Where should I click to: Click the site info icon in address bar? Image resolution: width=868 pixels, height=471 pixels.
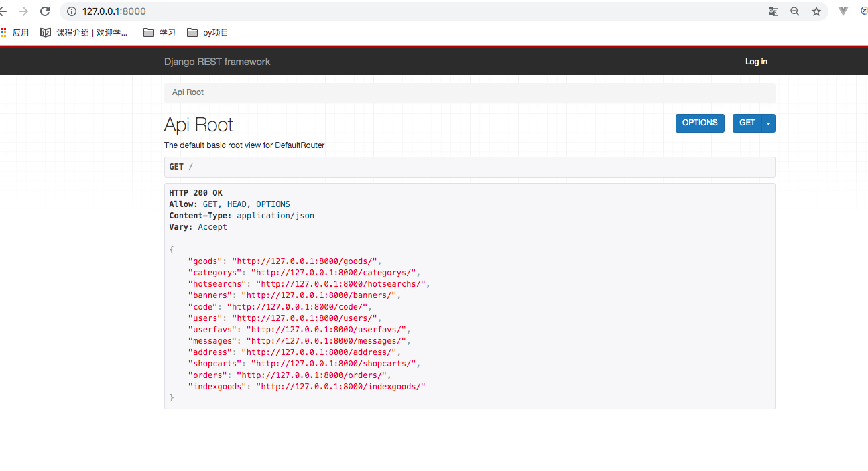coord(72,11)
